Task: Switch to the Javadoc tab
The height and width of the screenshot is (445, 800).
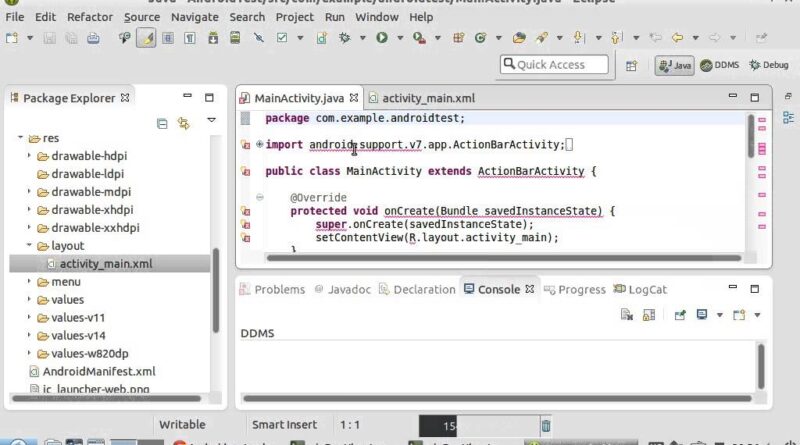Action: (343, 289)
